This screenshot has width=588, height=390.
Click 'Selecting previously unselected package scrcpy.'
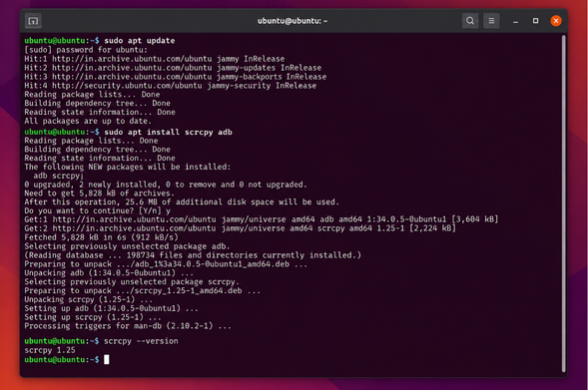(x=131, y=281)
